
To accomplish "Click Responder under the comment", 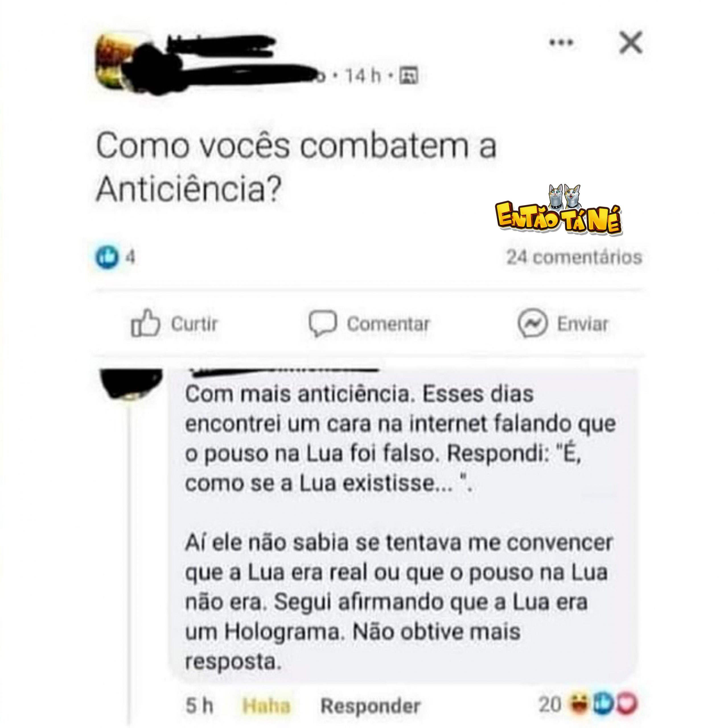I will point(370,705).
